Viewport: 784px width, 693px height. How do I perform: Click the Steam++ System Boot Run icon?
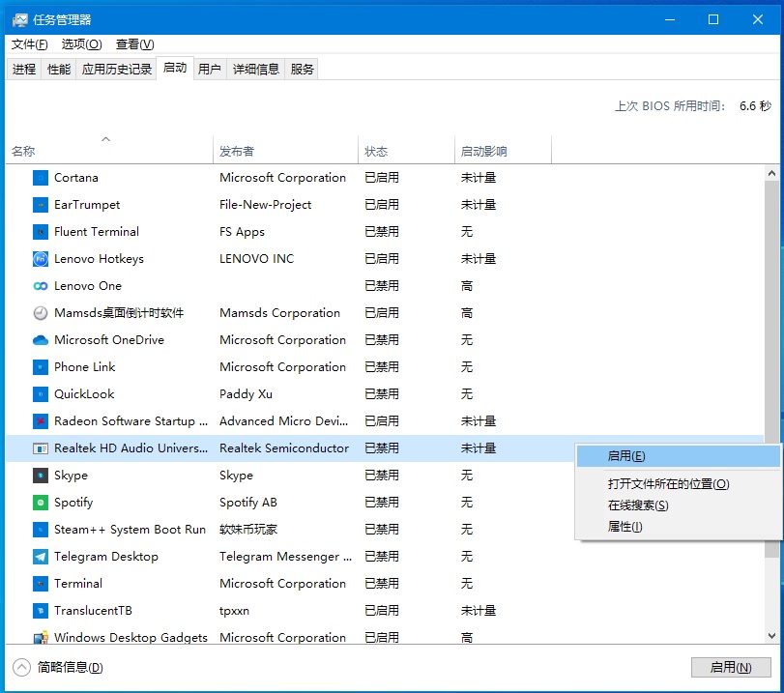pyautogui.click(x=41, y=530)
